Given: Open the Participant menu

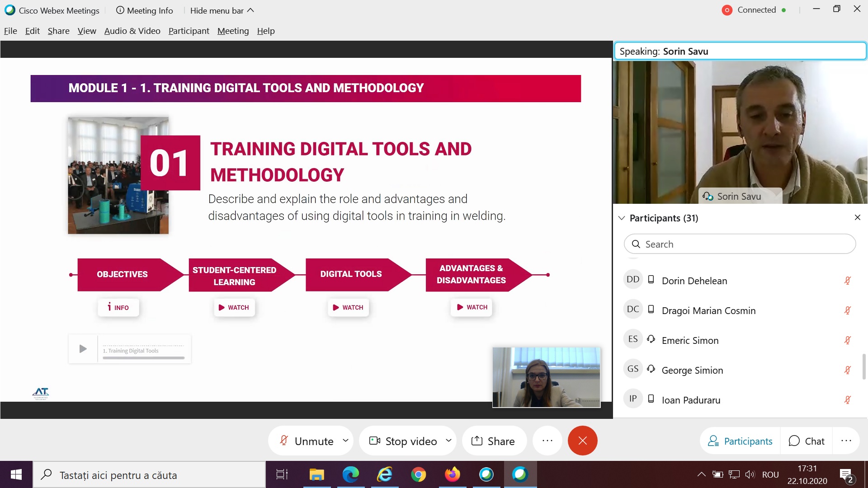Looking at the screenshot, I should click(189, 31).
